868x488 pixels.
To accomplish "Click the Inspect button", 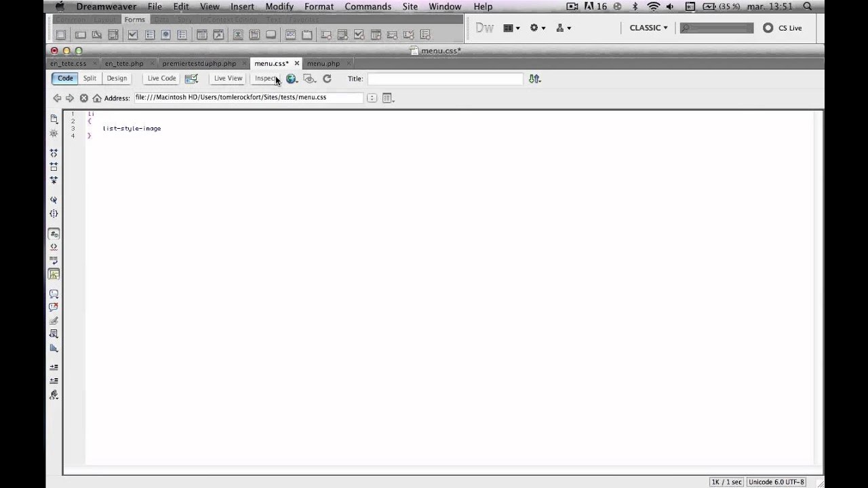I will click(x=265, y=79).
